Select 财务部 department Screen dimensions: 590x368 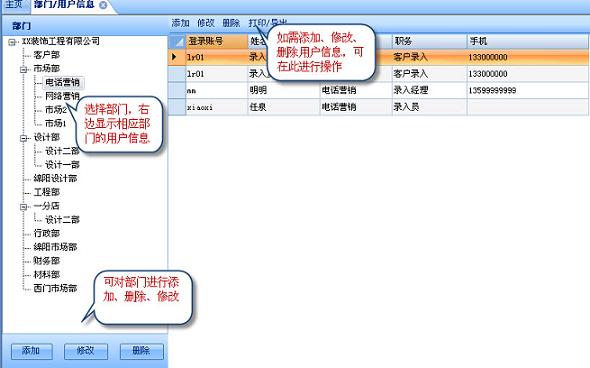(x=47, y=261)
